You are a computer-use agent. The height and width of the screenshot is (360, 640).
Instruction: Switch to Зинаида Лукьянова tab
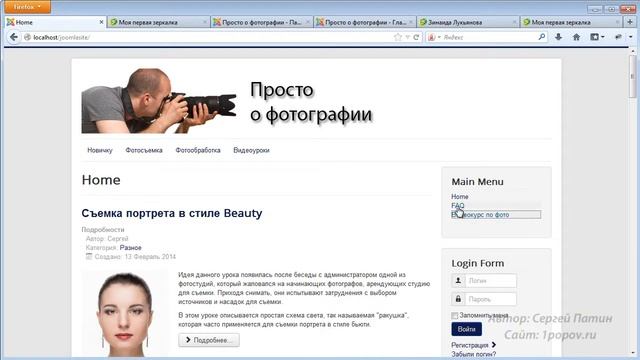[468, 22]
